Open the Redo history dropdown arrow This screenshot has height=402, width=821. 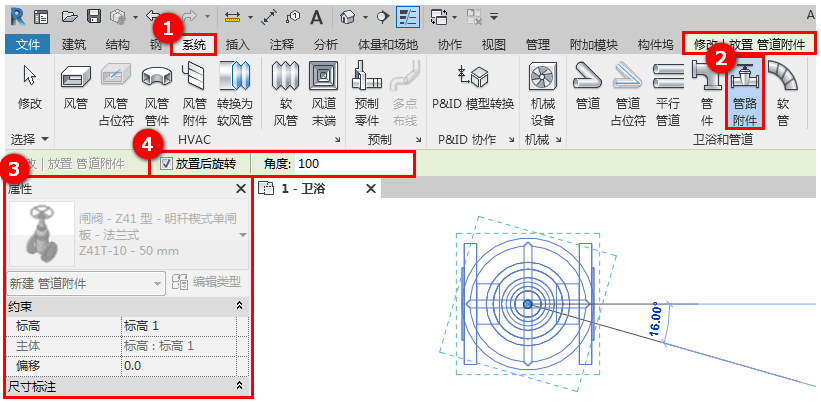click(207, 17)
